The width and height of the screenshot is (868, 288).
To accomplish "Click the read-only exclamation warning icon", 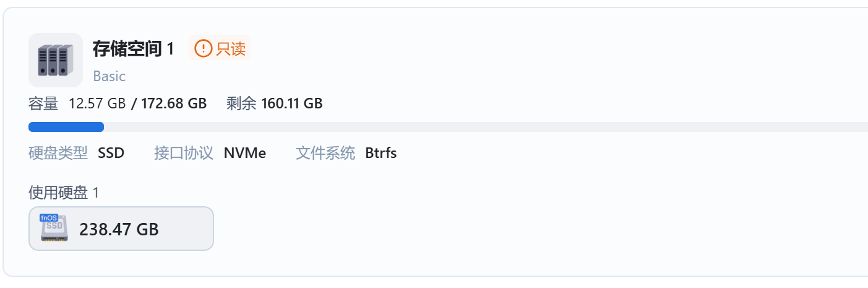I will click(x=203, y=48).
